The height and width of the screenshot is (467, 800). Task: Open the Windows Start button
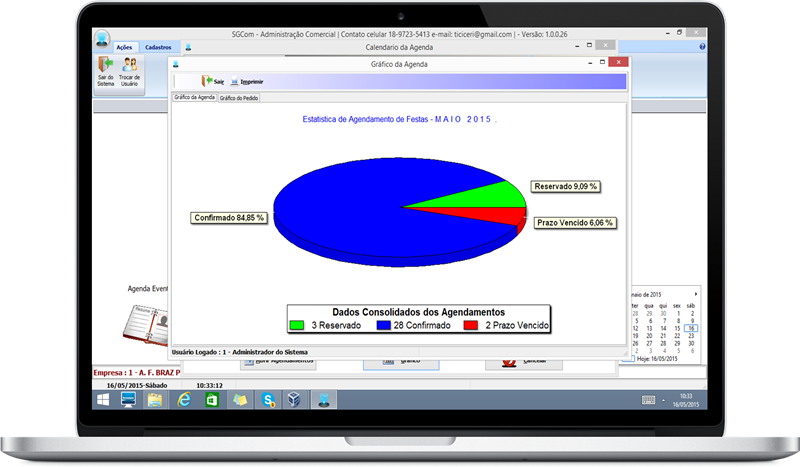tap(103, 400)
